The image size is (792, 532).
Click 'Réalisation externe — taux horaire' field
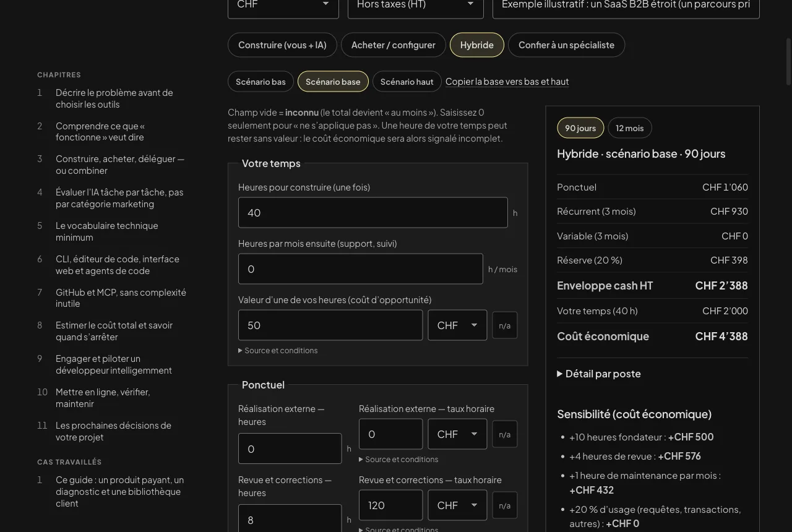click(x=391, y=434)
